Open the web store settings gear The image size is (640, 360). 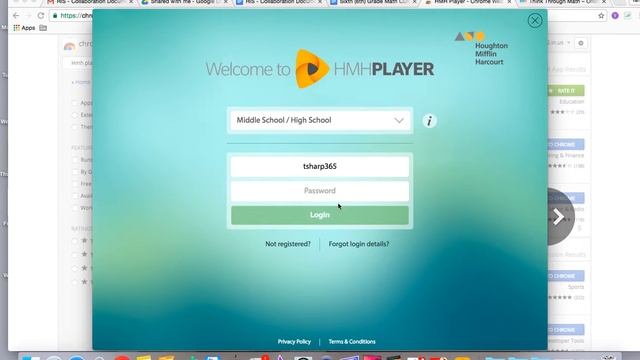[x=581, y=43]
